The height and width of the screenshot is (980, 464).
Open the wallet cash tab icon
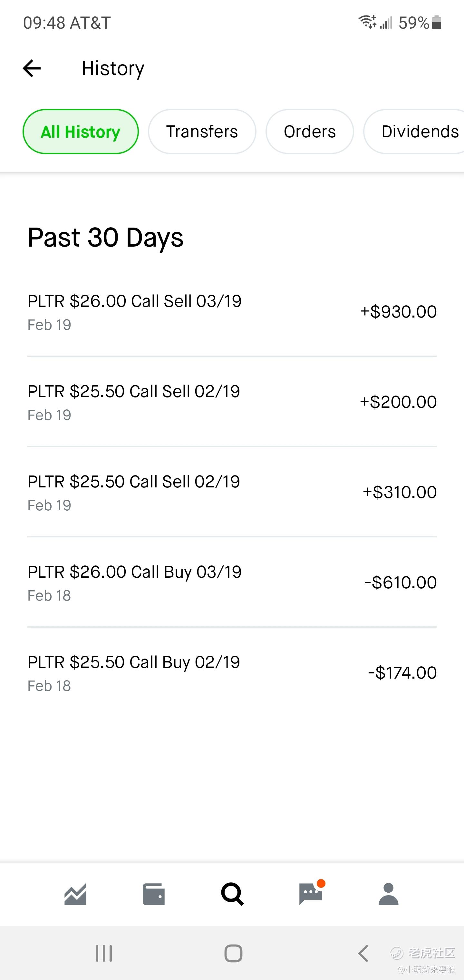pyautogui.click(x=154, y=894)
